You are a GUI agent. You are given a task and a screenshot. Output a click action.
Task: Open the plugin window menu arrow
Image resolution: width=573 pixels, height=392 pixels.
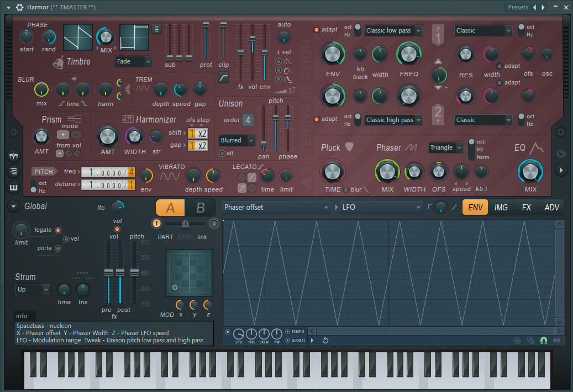pos(8,7)
